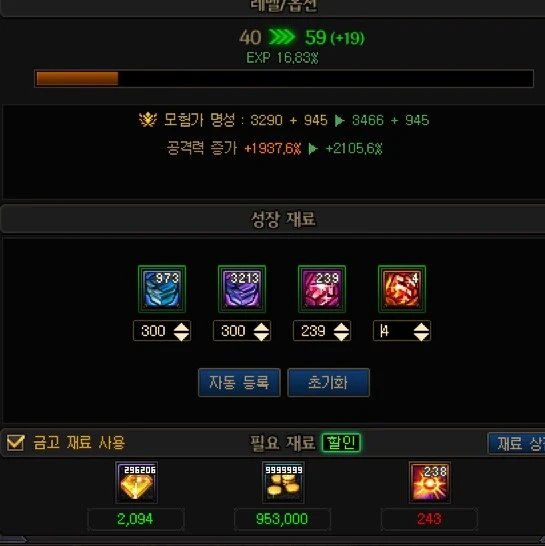
Task: Select the purple growth material icon showing 3213
Action: (242, 289)
